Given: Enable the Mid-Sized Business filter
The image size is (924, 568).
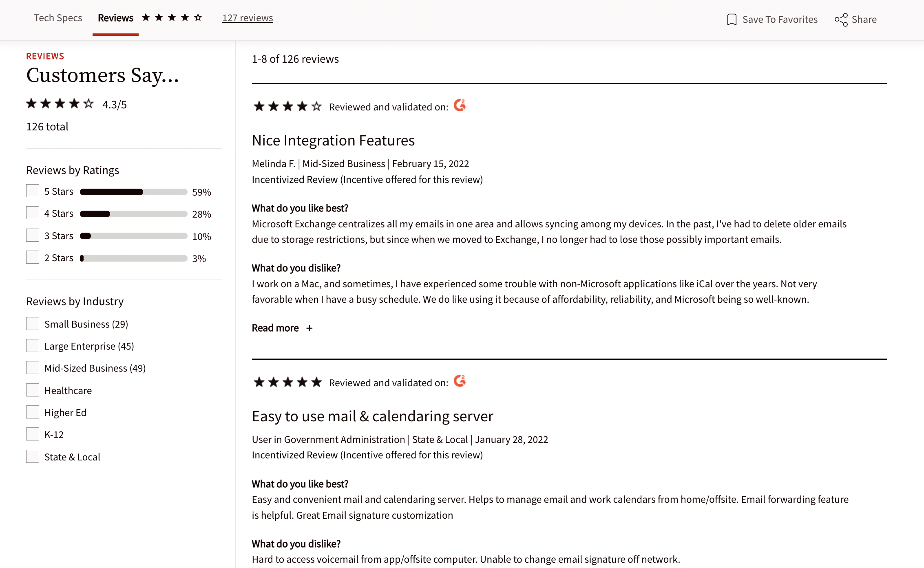Looking at the screenshot, I should point(33,368).
